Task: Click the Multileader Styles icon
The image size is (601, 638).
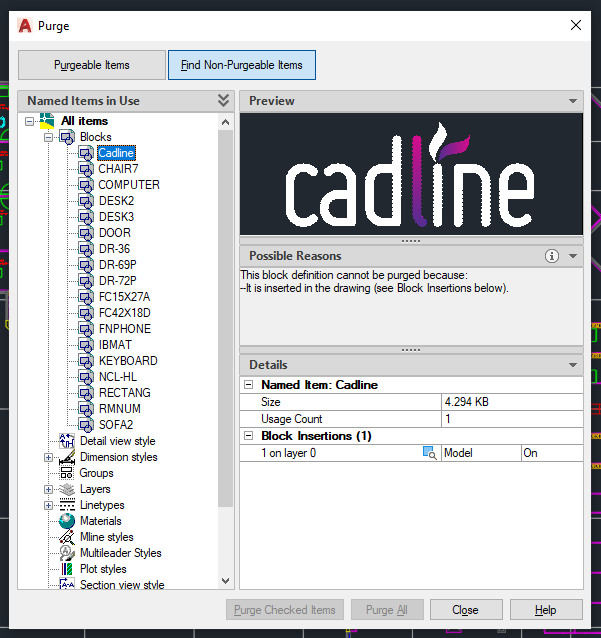Action: click(67, 553)
